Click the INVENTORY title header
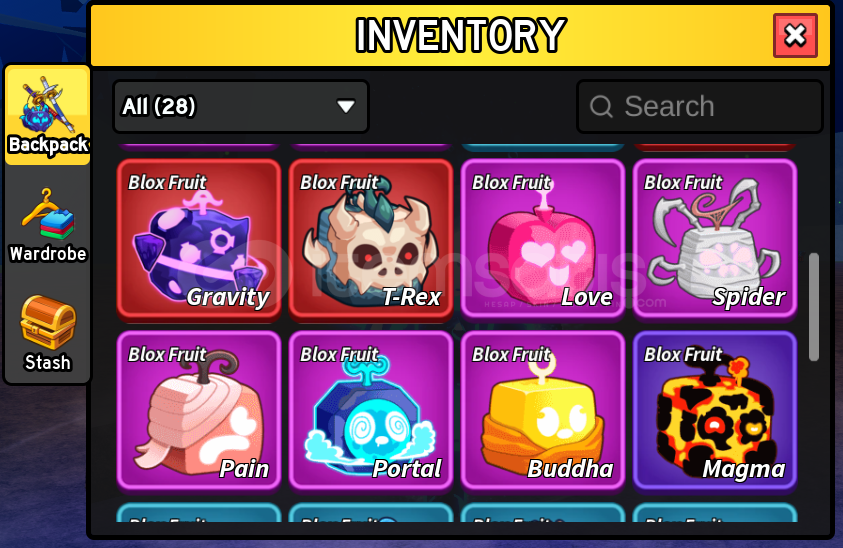This screenshot has width=843, height=548. (460, 35)
